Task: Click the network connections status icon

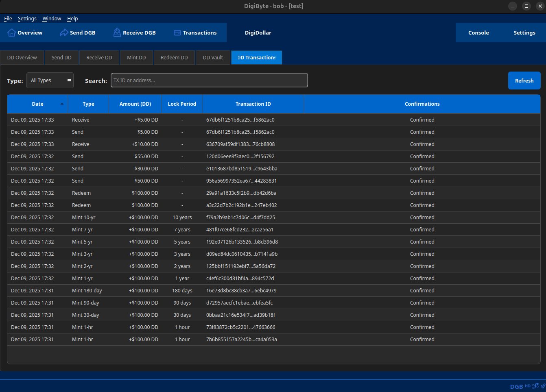Action: click(535, 386)
